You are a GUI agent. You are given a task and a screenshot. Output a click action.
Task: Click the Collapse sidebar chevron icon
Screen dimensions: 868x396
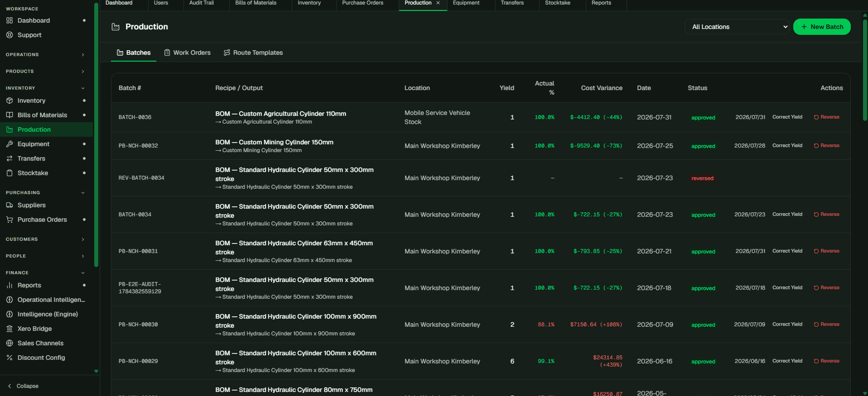pyautogui.click(x=10, y=386)
